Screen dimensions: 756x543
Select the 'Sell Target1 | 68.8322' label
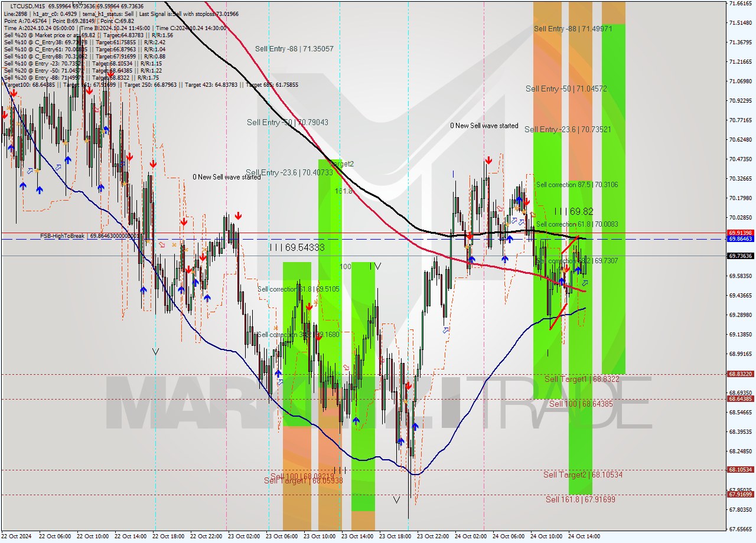(582, 379)
